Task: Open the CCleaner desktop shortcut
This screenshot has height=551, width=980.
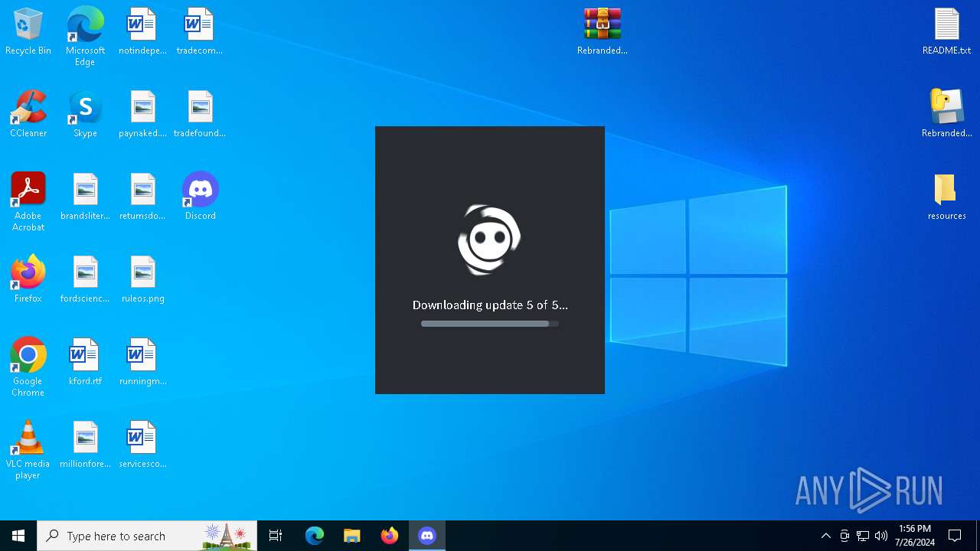Action: pyautogui.click(x=28, y=115)
